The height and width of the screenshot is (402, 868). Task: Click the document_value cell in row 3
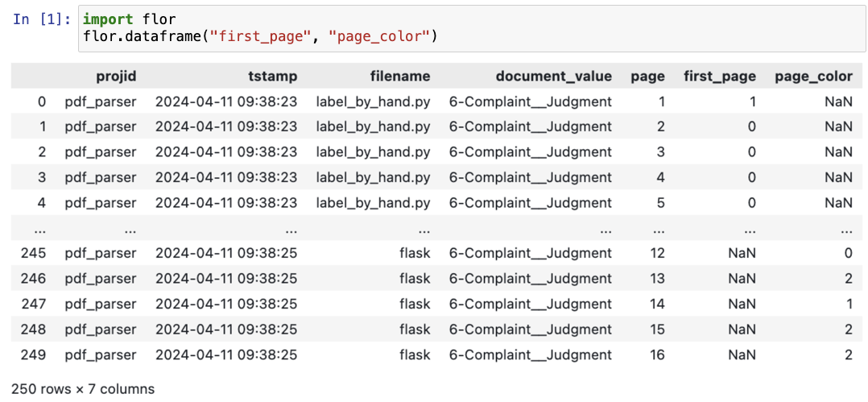531,177
